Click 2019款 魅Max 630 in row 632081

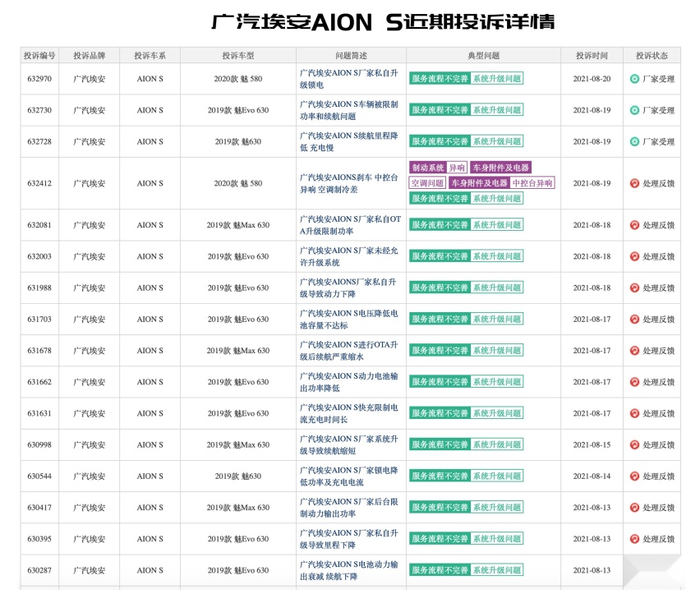[238, 225]
